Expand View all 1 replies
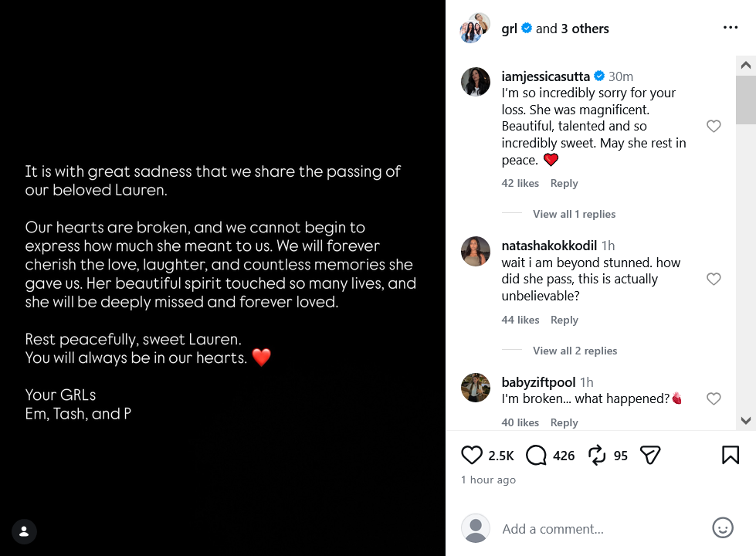 574,214
